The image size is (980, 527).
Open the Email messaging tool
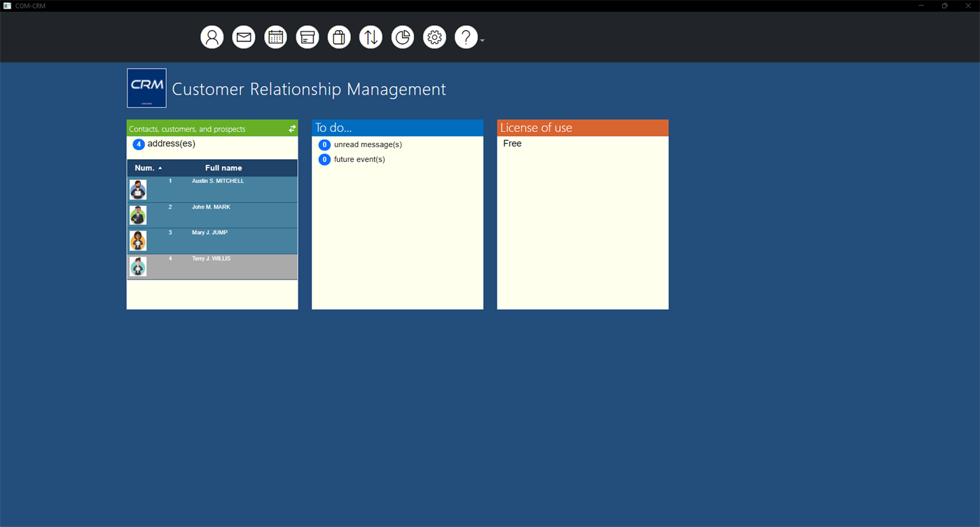coord(243,36)
